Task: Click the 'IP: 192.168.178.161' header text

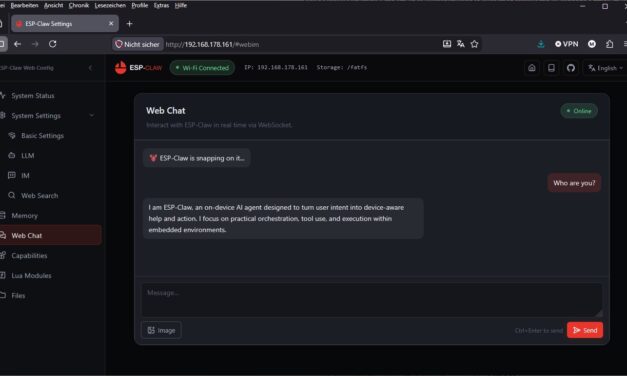Action: [x=276, y=68]
